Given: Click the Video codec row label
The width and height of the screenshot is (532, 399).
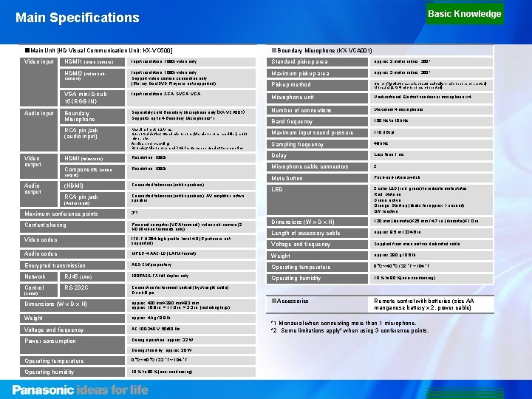Looking at the screenshot, I should pos(72,241).
